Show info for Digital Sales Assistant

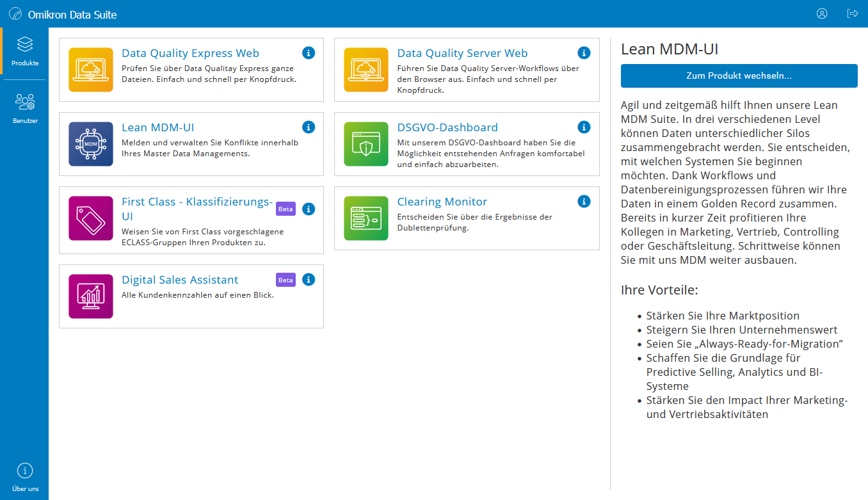(309, 279)
